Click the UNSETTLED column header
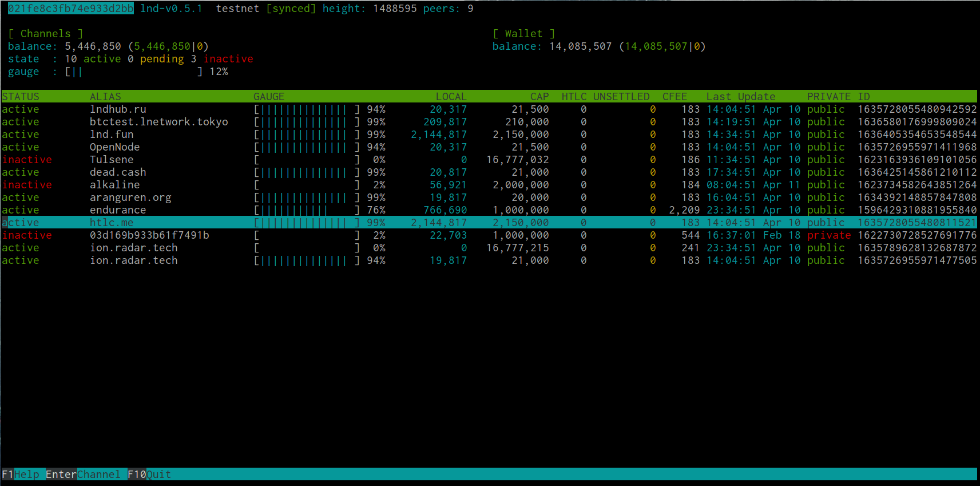Viewport: 980px width, 486px height. tap(621, 97)
